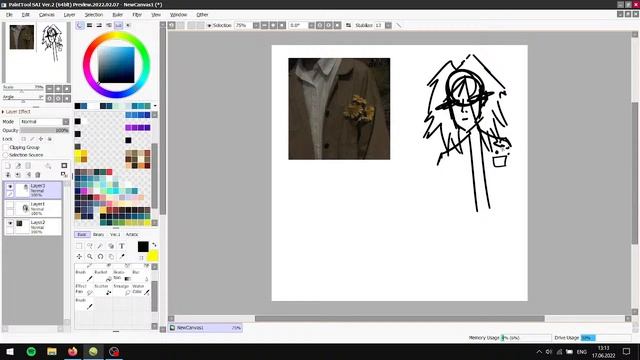Select the NewCanvas1 document tab
This screenshot has width=640, height=360.
[206, 328]
